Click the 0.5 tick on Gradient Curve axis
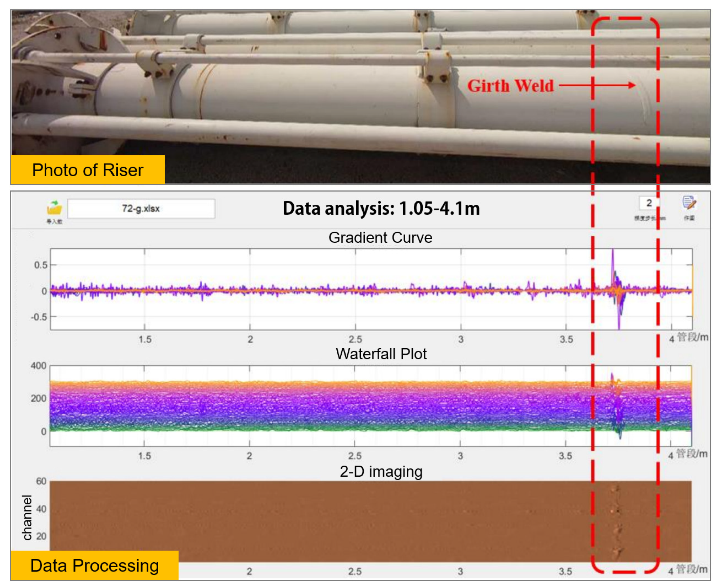The height and width of the screenshot is (588, 716). tap(41, 265)
